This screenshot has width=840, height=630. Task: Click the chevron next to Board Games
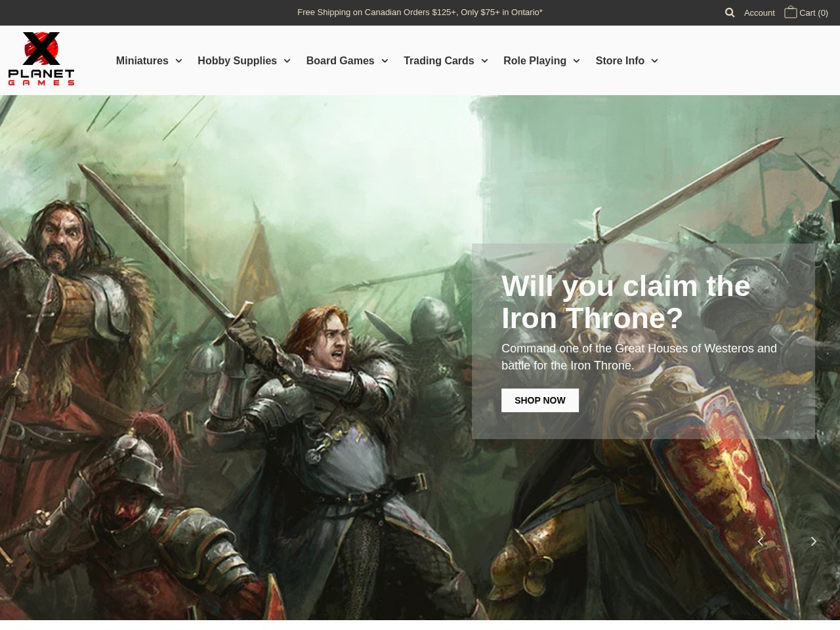point(385,61)
